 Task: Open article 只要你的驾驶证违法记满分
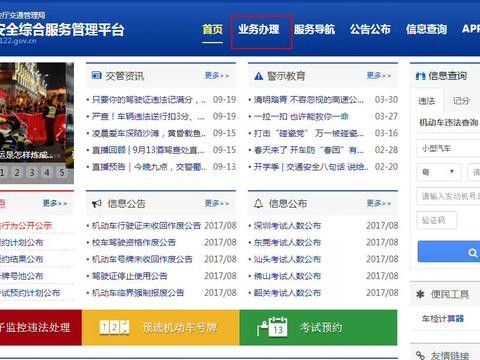[x=149, y=99]
